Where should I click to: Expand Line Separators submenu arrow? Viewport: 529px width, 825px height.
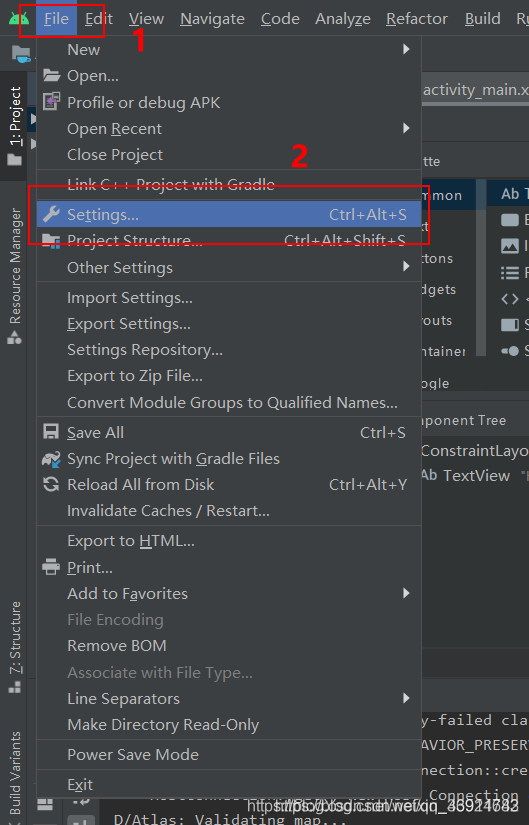point(406,698)
